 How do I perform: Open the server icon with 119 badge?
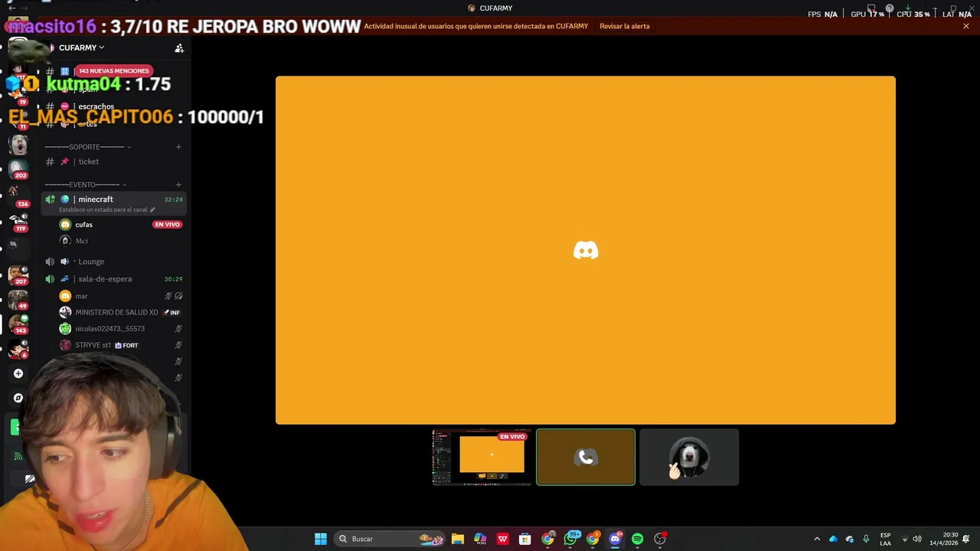pyautogui.click(x=18, y=222)
